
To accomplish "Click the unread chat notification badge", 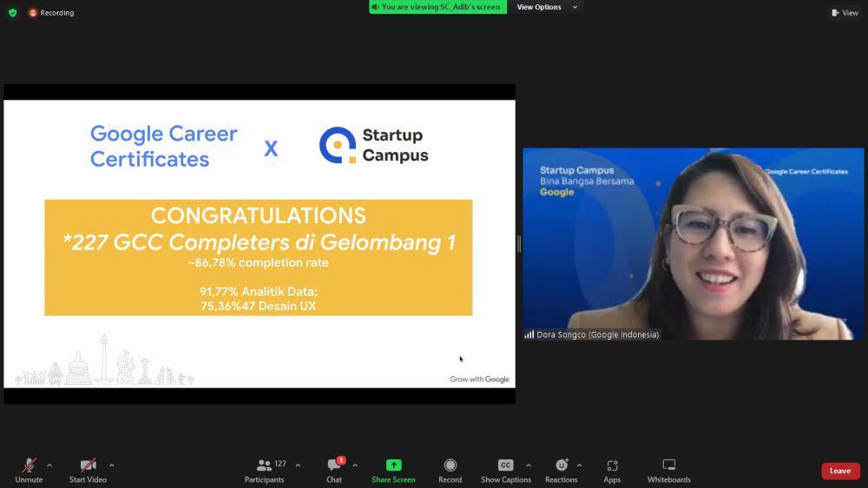I will point(341,460).
